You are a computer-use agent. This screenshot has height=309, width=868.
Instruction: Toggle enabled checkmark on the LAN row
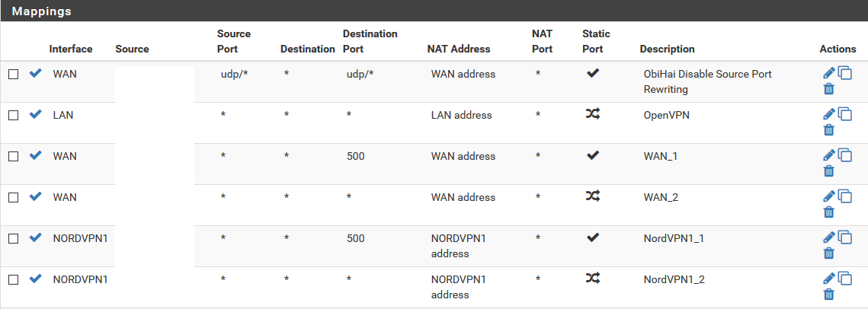[x=35, y=114]
